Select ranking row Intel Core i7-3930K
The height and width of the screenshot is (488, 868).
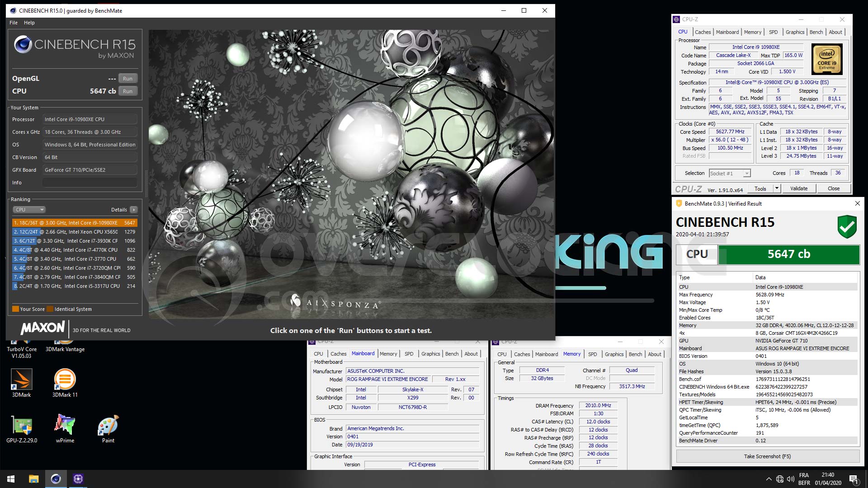coord(75,241)
